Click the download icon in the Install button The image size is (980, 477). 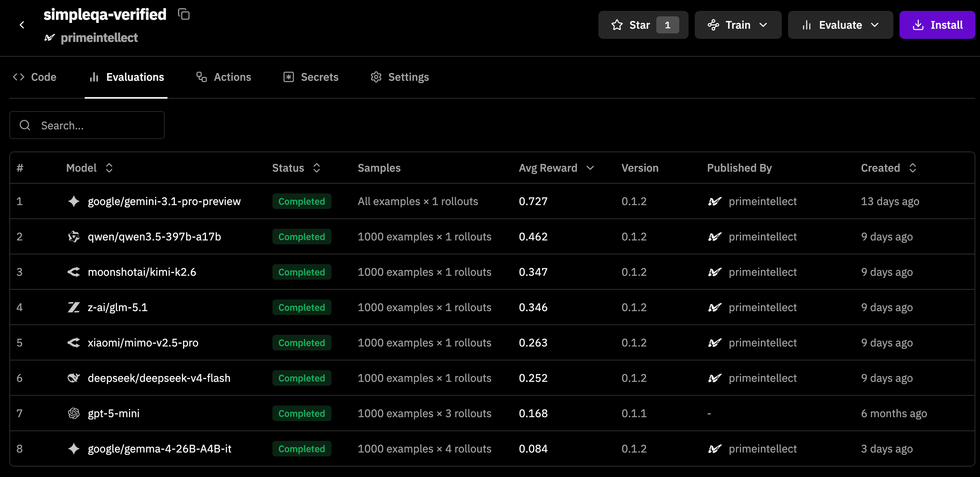[918, 25]
